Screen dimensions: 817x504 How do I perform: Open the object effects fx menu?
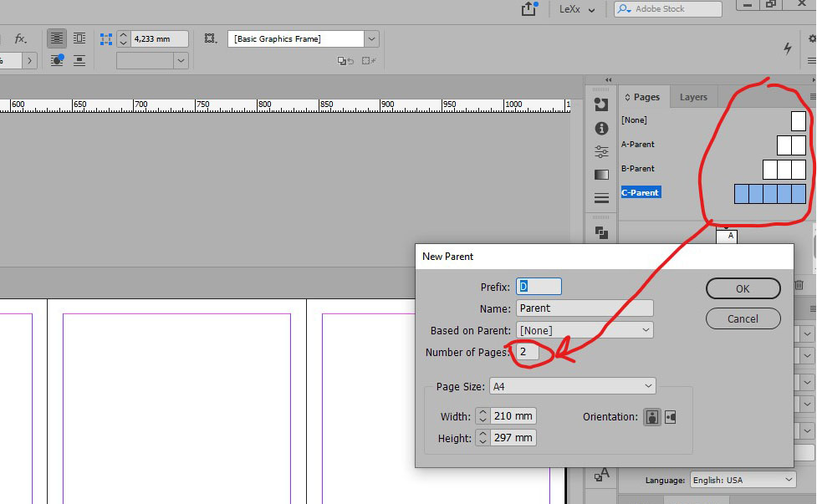(x=20, y=39)
